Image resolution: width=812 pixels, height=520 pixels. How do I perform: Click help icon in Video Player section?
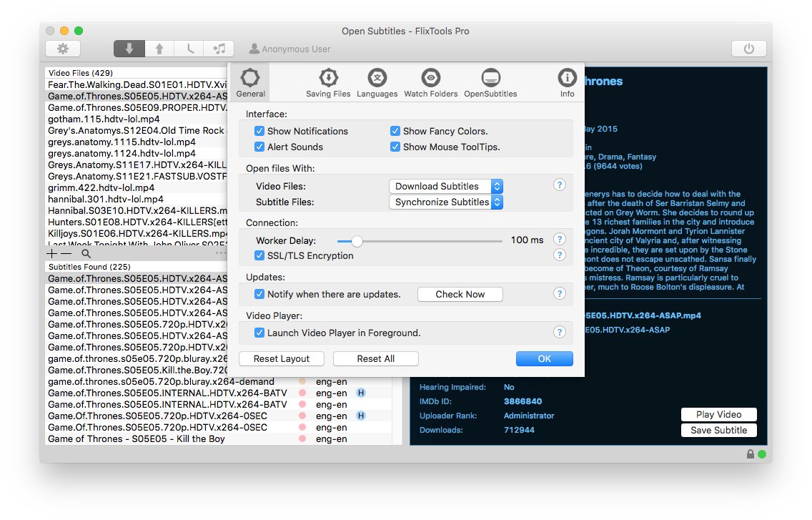point(559,333)
